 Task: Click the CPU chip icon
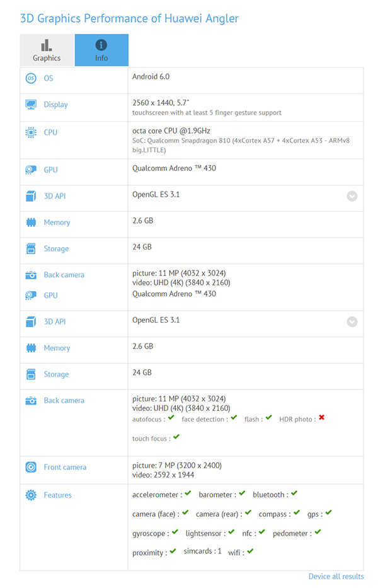[31, 132]
